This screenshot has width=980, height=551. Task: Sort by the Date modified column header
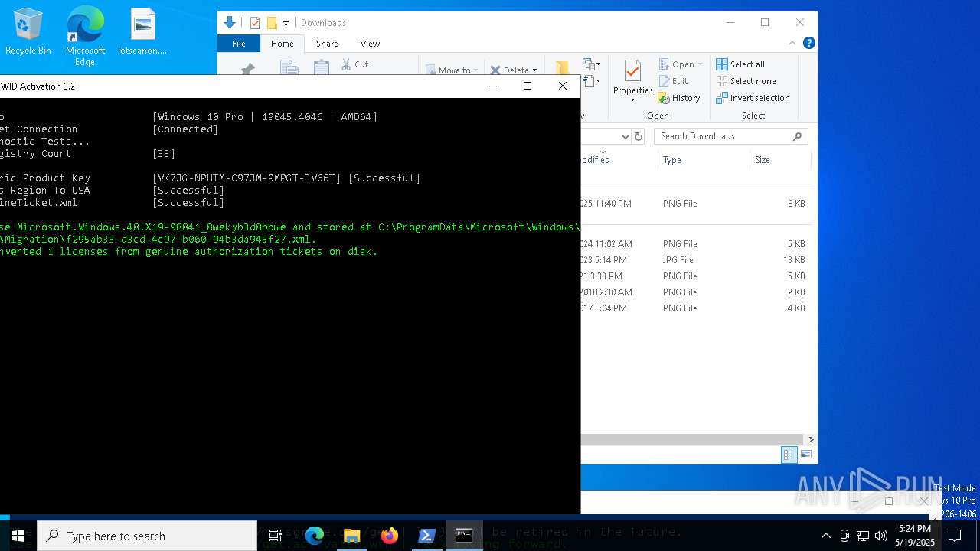tap(619, 160)
